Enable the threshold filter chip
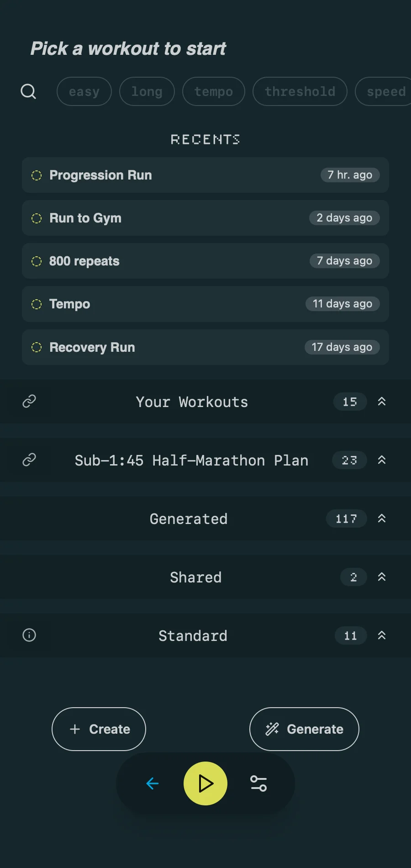The width and height of the screenshot is (411, 868). tap(300, 91)
